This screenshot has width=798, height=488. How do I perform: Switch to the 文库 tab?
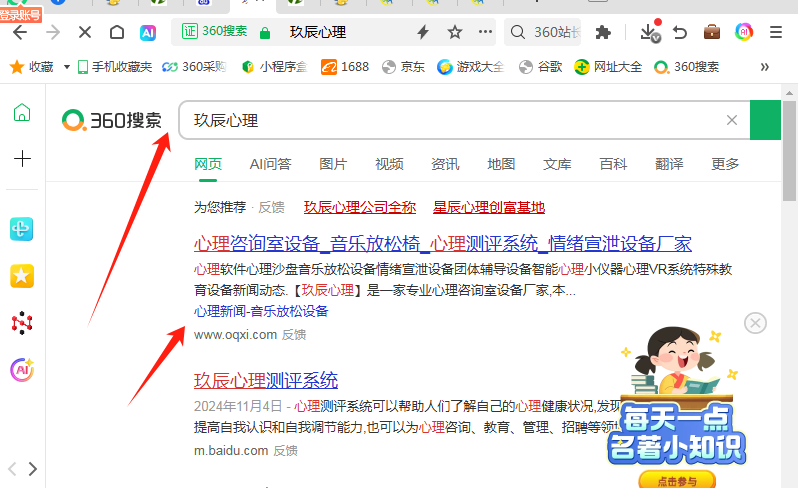coord(557,164)
